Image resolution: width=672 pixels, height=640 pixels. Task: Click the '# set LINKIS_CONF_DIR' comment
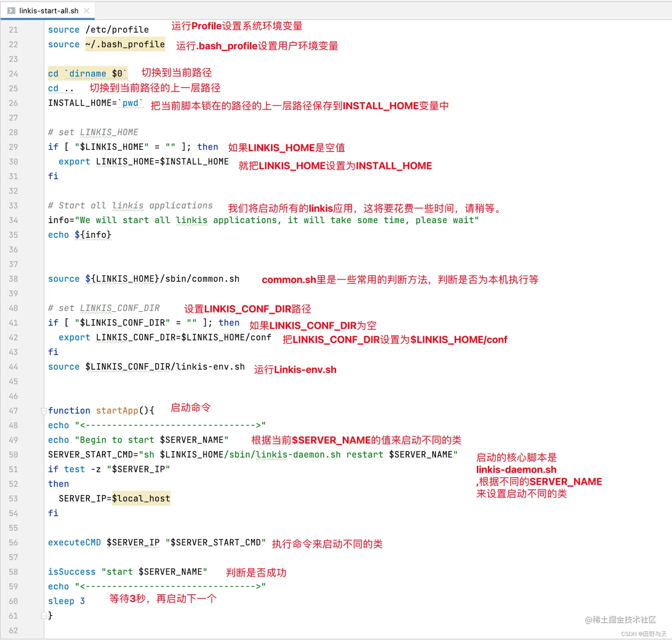(104, 308)
